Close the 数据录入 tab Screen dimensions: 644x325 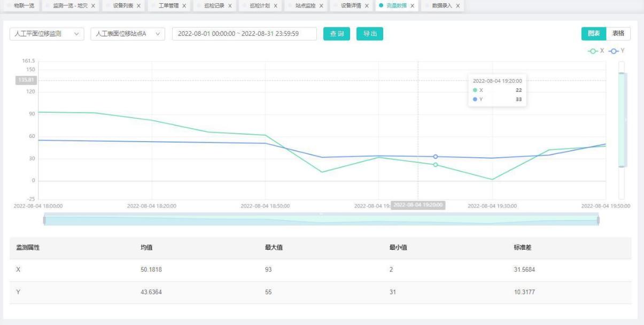coord(458,6)
